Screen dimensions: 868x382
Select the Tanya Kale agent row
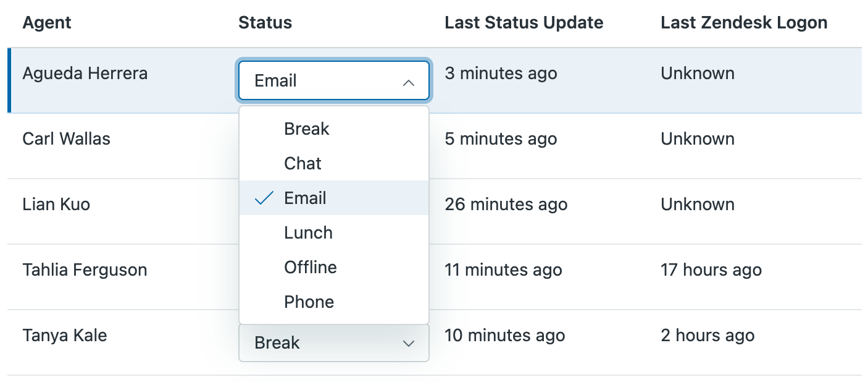point(65,336)
